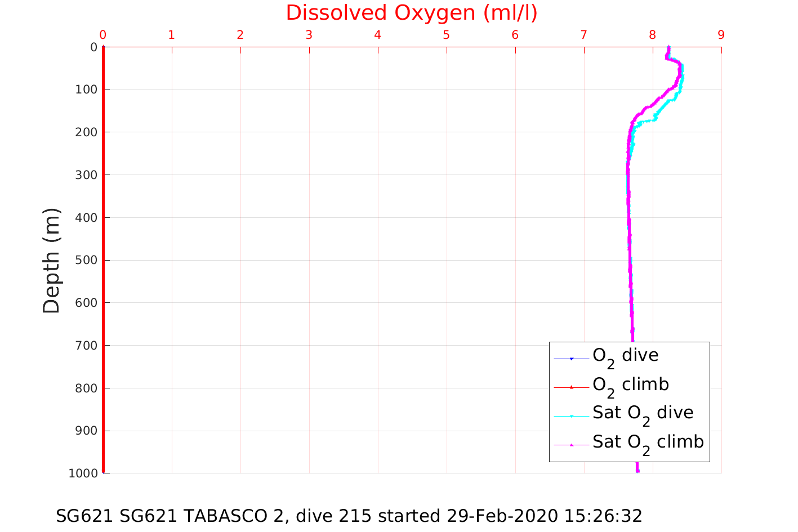This screenshot has width=798, height=532.
Task: Click depth tick label 900
Action: pos(86,431)
